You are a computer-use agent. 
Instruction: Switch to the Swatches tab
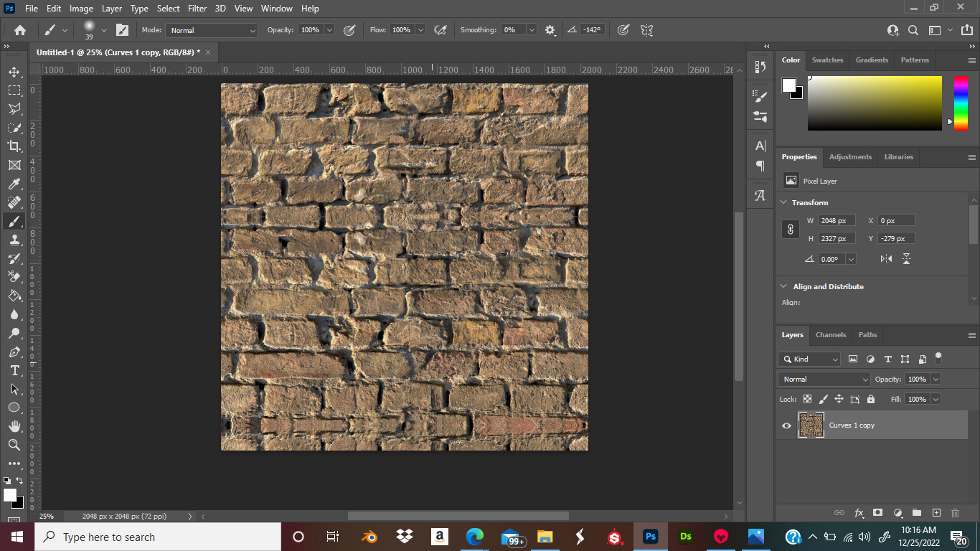point(827,60)
